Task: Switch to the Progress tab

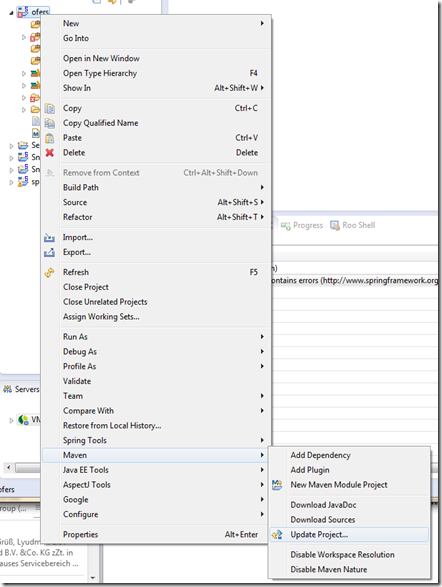Action: tap(302, 225)
